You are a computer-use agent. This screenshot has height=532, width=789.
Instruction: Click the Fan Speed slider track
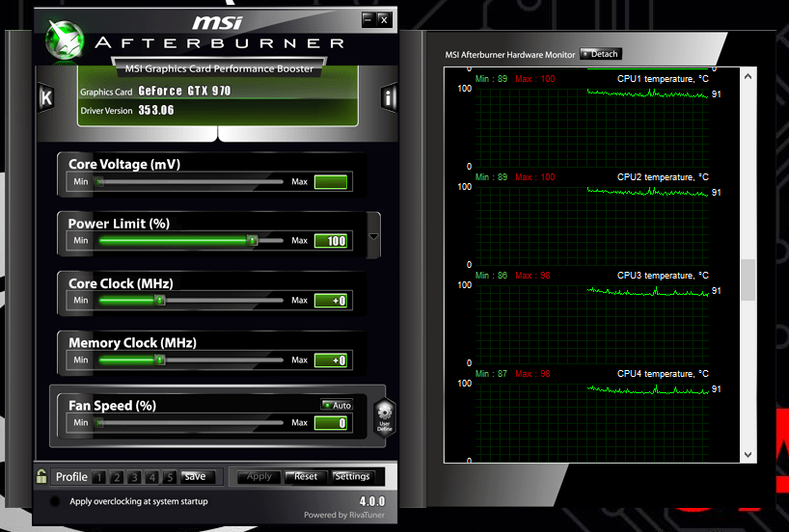point(191,423)
